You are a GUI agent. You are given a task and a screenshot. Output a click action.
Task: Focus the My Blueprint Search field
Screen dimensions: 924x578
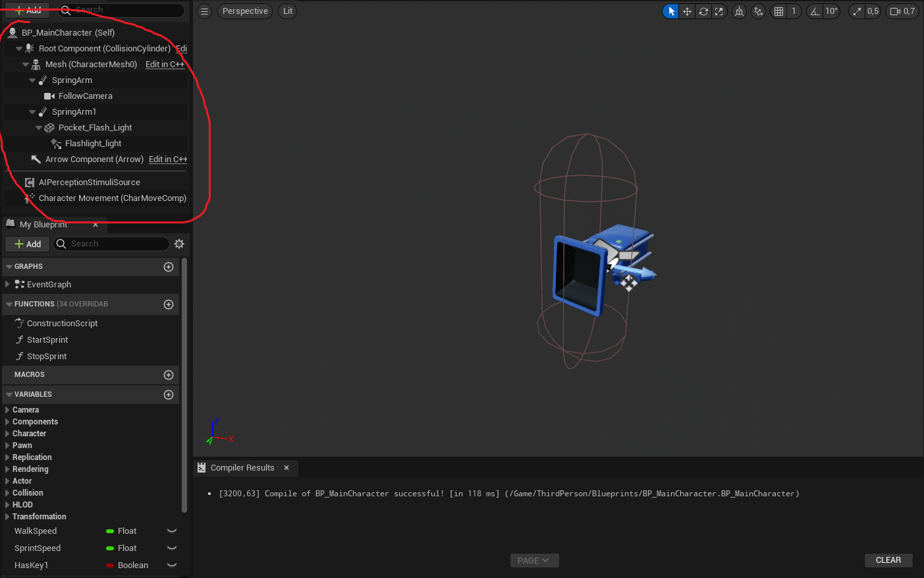(x=112, y=244)
